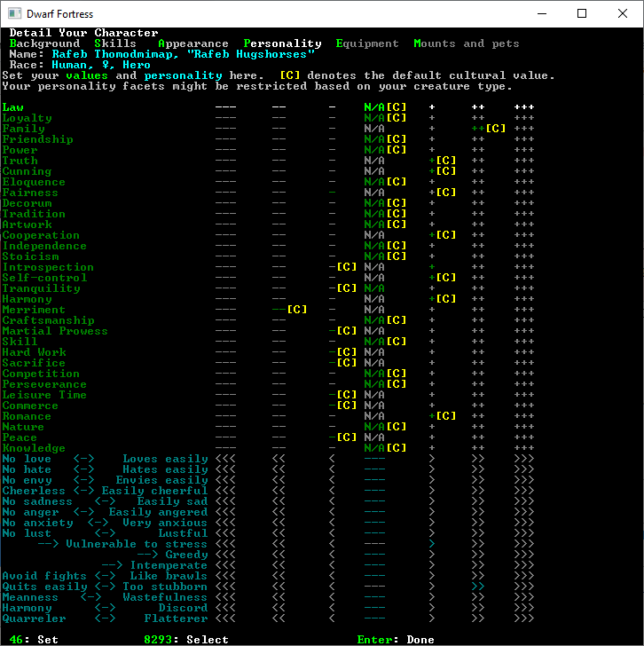Set Commerce to the --- option

coord(225,406)
